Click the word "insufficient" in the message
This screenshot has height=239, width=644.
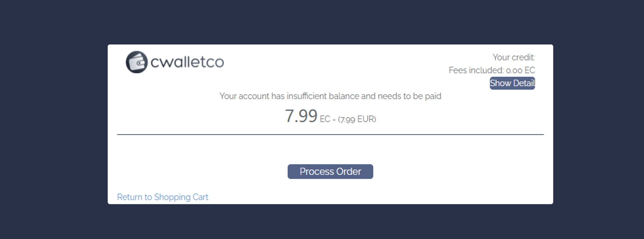307,96
